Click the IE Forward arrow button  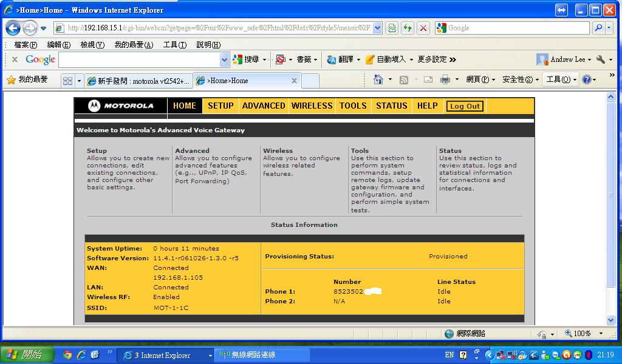(30, 28)
